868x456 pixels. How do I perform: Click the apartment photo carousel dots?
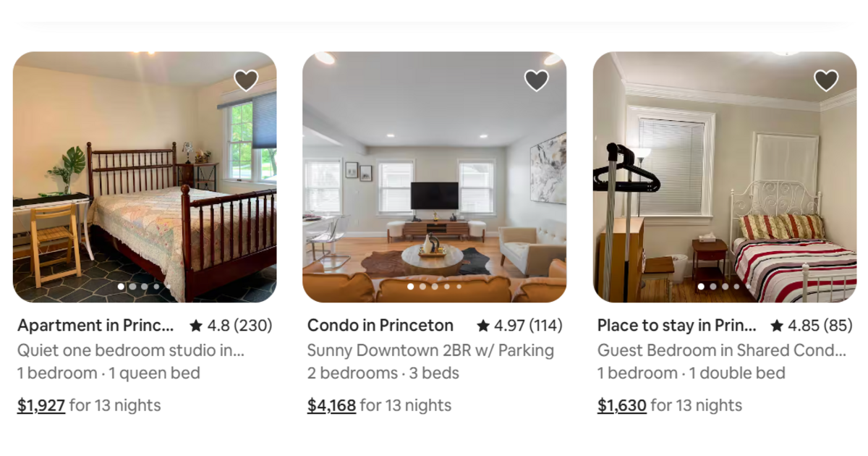145,287
